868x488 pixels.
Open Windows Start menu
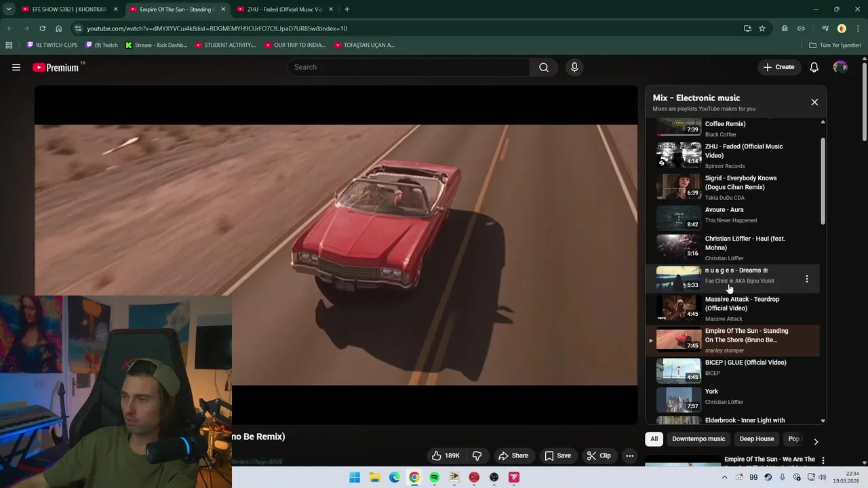355,477
